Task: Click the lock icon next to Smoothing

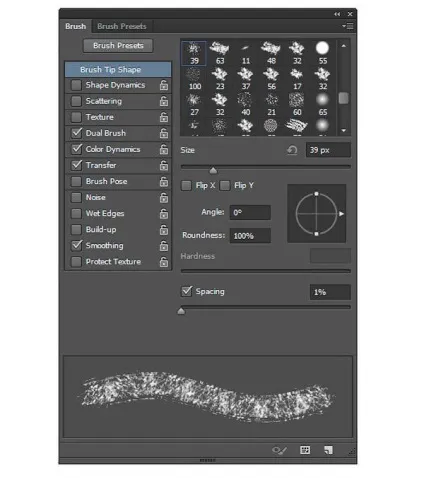Action: pos(164,246)
